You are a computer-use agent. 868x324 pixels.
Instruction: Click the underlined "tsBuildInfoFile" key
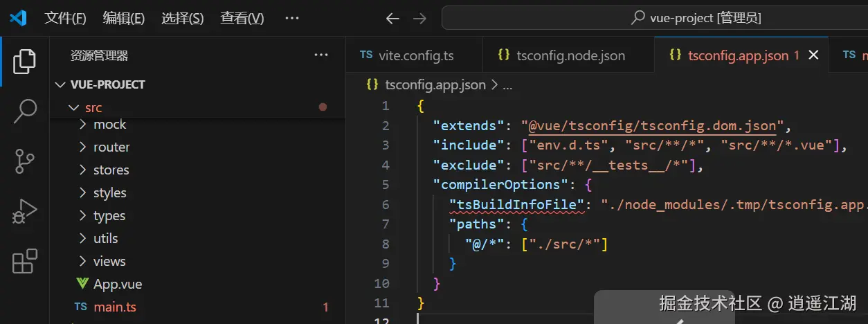(x=518, y=204)
